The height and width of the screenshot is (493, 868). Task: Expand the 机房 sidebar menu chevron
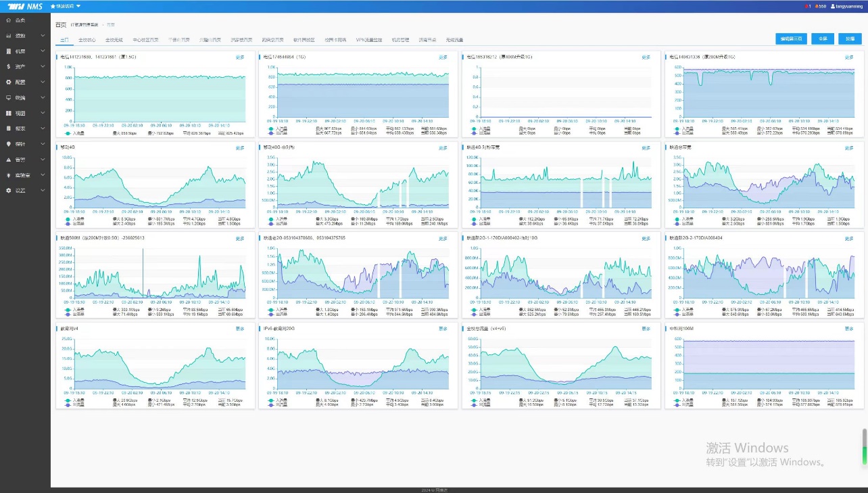point(43,51)
